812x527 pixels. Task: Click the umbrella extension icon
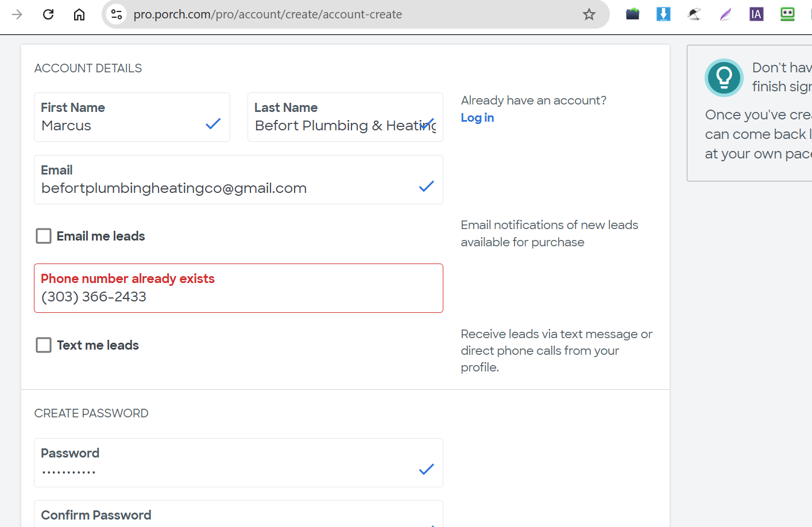[694, 14]
